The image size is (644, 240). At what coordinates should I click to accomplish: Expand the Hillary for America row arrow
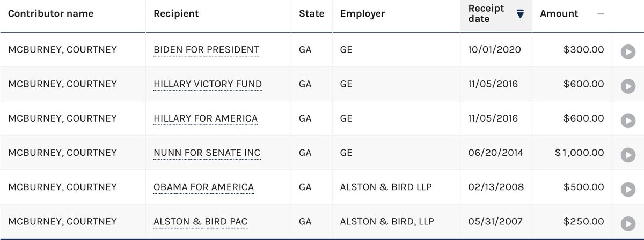click(627, 121)
